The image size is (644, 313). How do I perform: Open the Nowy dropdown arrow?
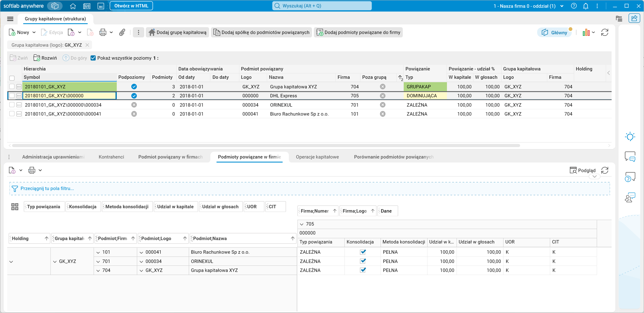(34, 32)
